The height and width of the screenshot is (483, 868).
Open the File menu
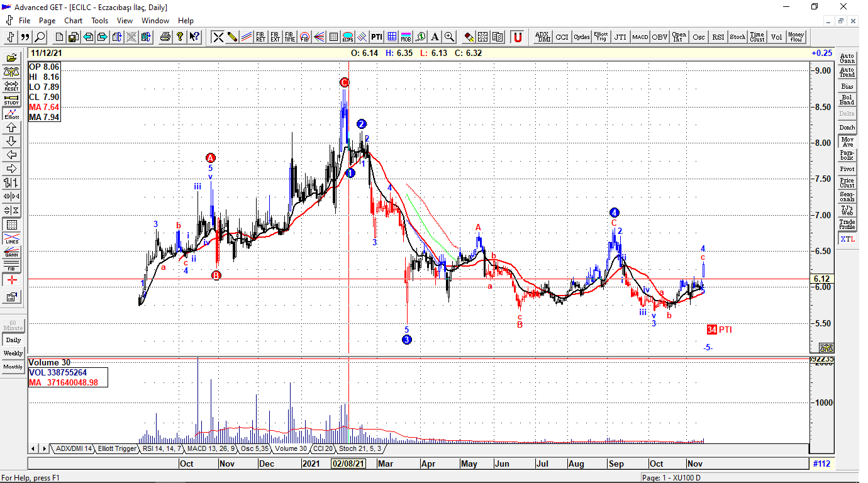coord(25,21)
